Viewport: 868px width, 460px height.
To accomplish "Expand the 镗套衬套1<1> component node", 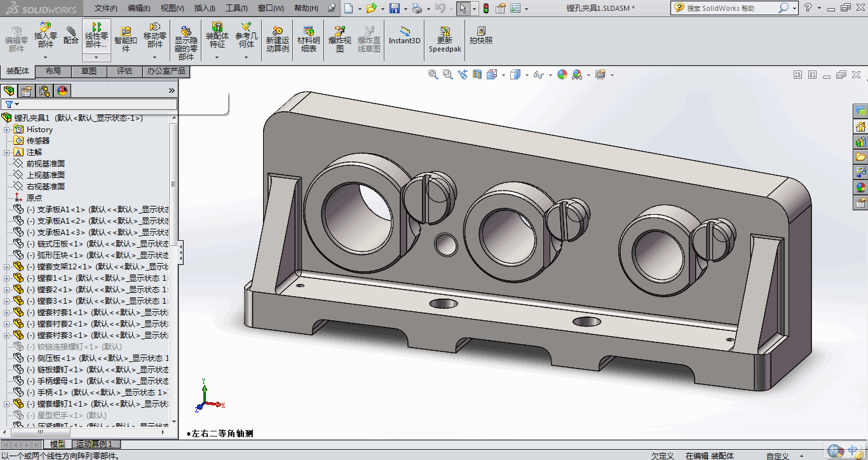I will coord(7,313).
